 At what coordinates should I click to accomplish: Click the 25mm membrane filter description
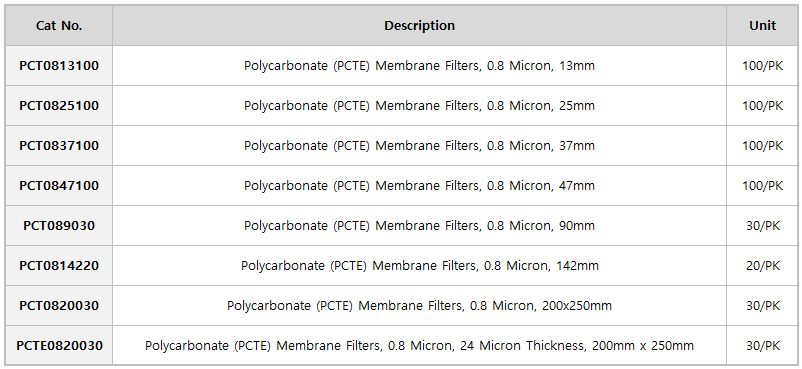pos(419,105)
